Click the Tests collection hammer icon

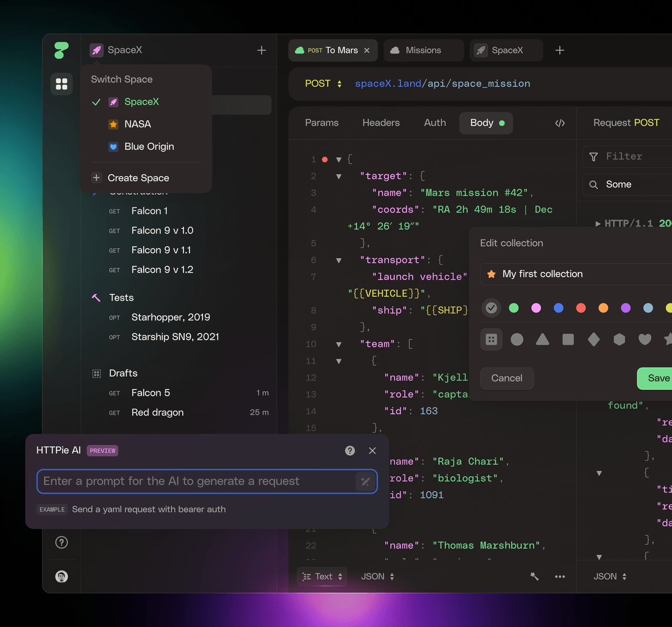(96, 298)
